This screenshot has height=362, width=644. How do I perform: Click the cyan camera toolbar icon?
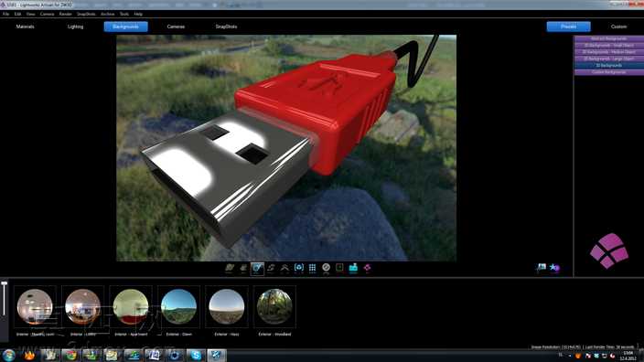pyautogui.click(x=353, y=268)
